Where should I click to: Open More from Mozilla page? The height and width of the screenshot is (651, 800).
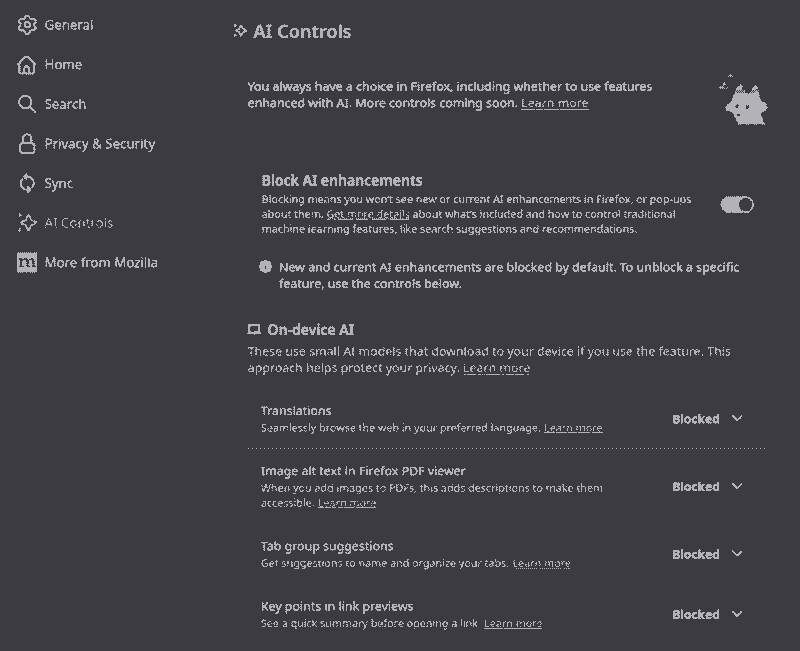pos(101,263)
